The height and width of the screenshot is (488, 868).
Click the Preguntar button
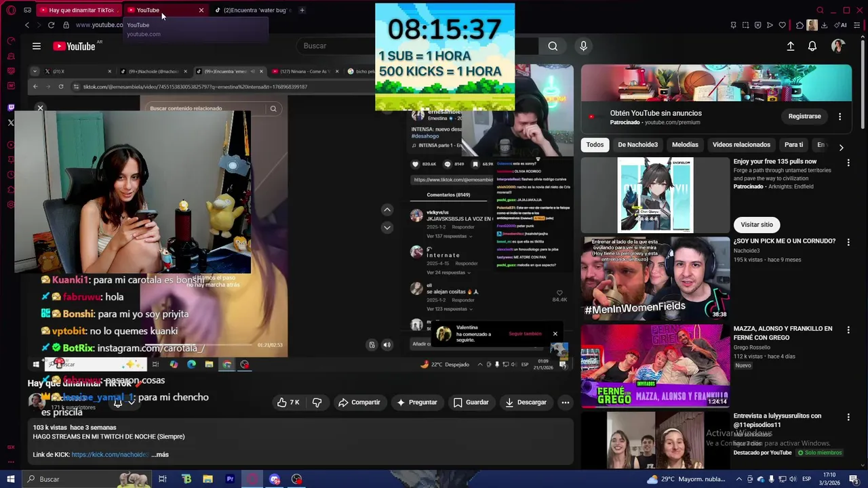(x=416, y=402)
